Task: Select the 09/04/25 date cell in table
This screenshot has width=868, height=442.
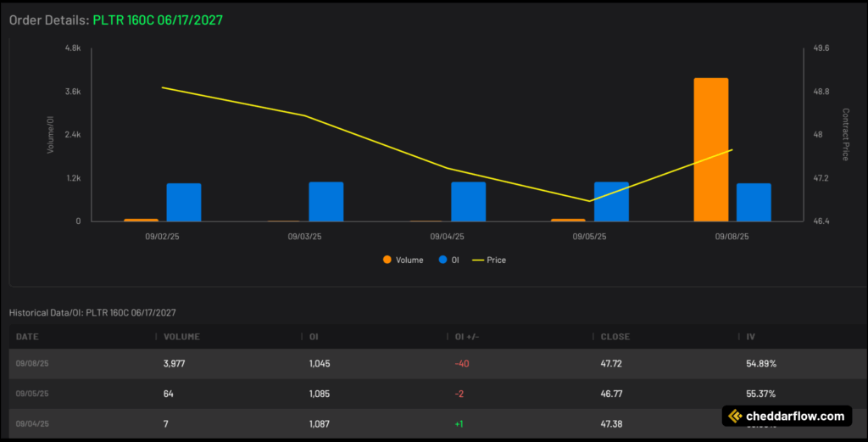Action: pyautogui.click(x=32, y=423)
